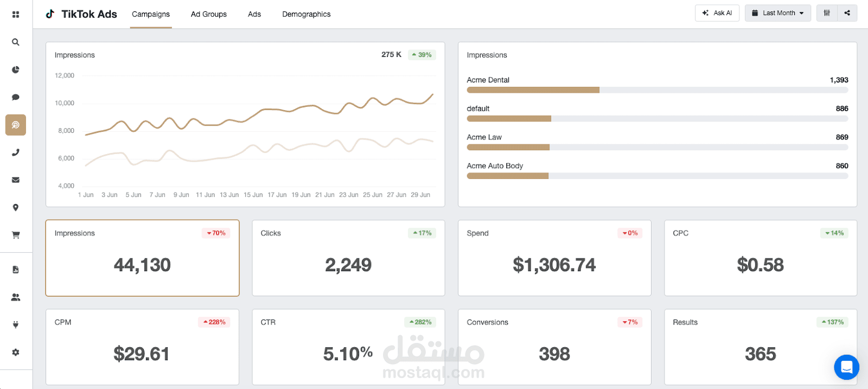The image size is (868, 389).
Task: Click the 14% badge on CPC card
Action: (x=834, y=233)
